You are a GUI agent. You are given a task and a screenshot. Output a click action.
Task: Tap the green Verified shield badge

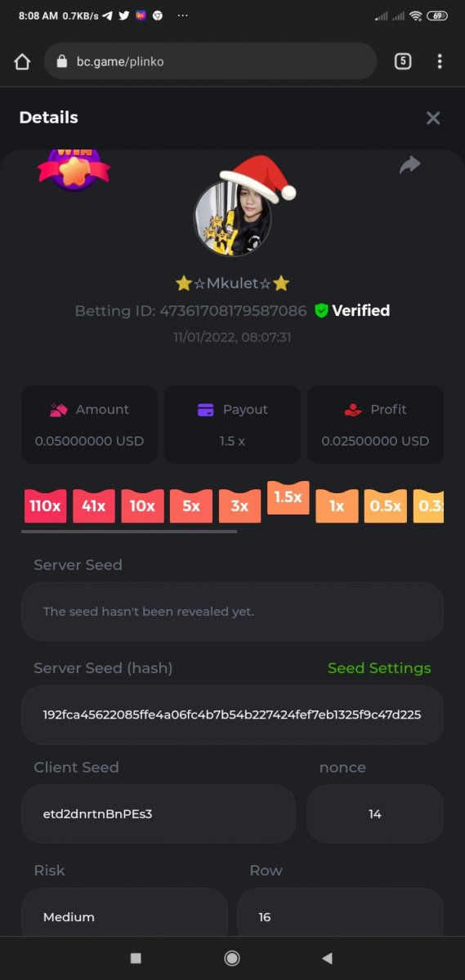pyautogui.click(x=321, y=310)
